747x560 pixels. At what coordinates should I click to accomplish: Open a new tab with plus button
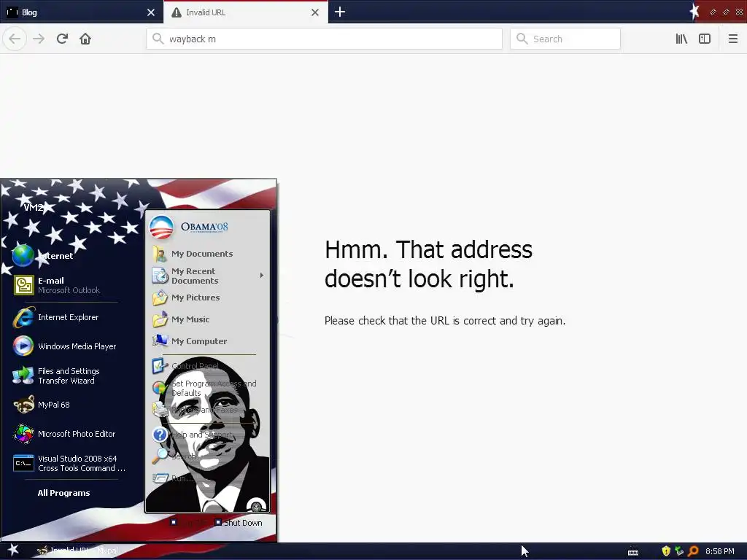pos(340,12)
